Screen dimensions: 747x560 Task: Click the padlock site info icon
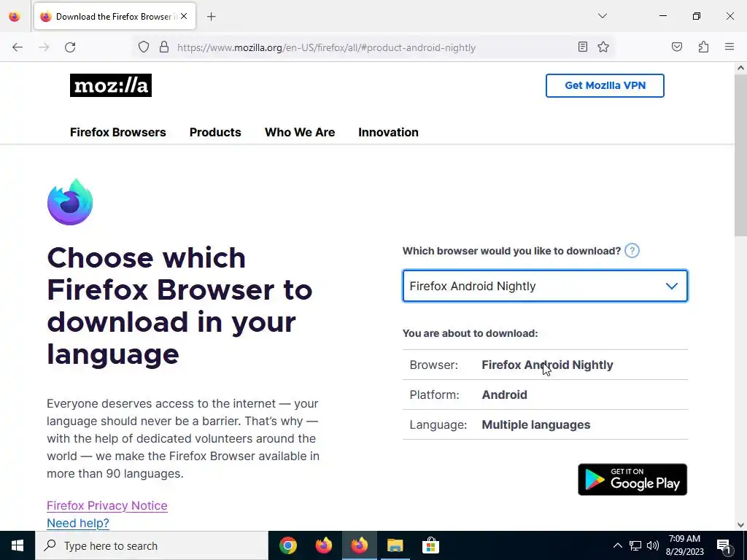pyautogui.click(x=164, y=47)
